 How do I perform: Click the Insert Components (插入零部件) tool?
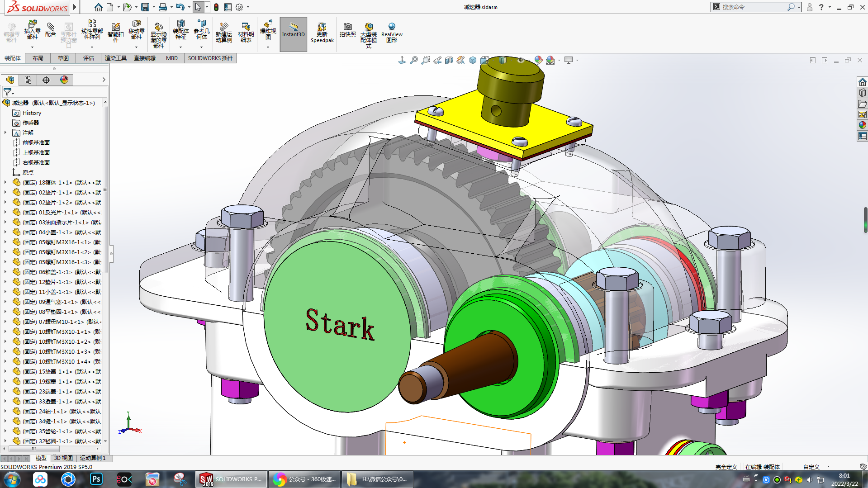coord(32,30)
